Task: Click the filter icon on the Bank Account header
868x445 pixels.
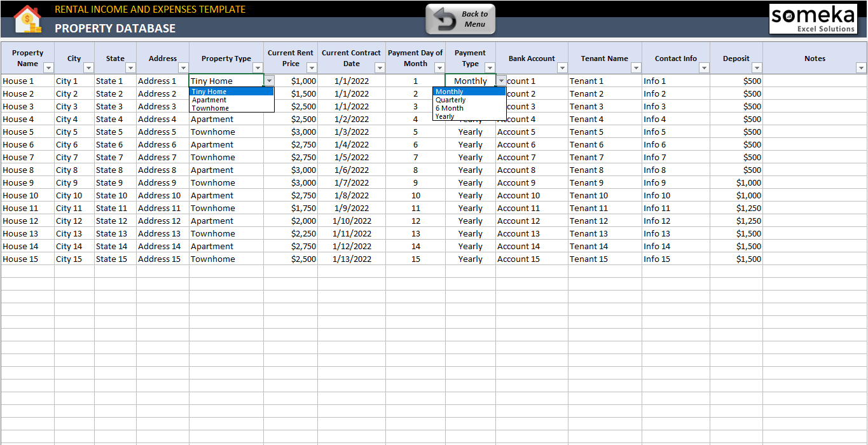Action: coord(562,68)
